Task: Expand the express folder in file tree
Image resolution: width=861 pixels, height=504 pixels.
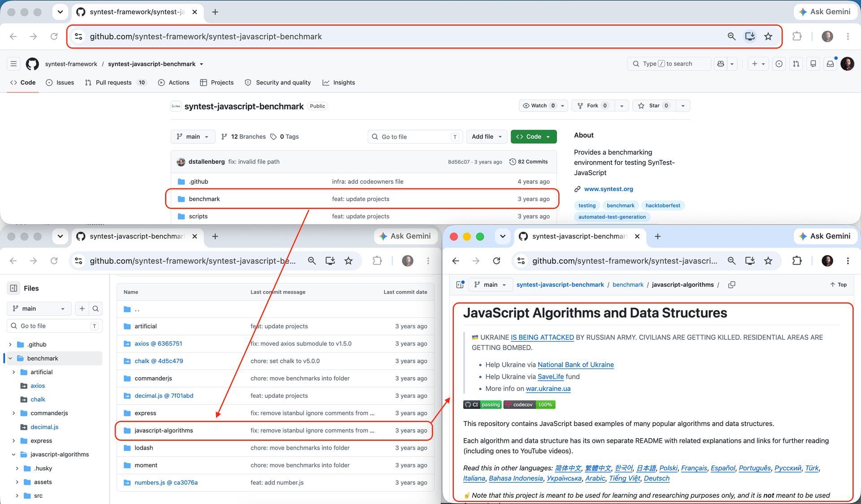Action: coord(13,441)
